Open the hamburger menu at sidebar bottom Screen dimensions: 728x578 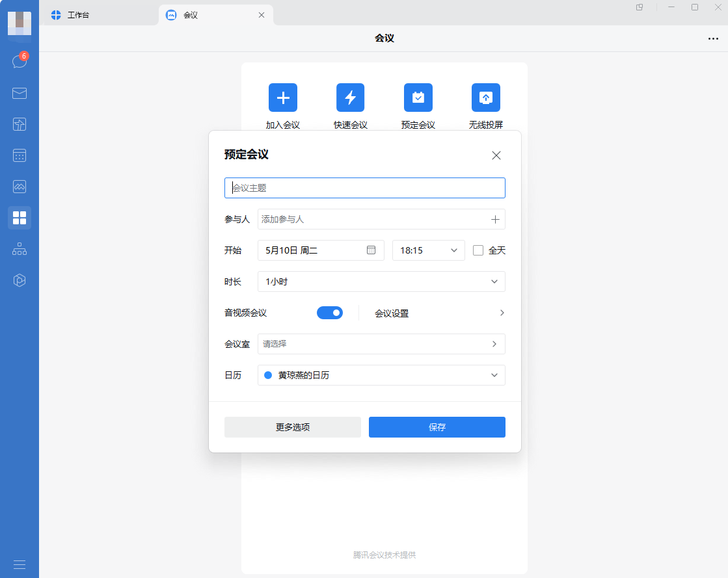click(x=20, y=564)
